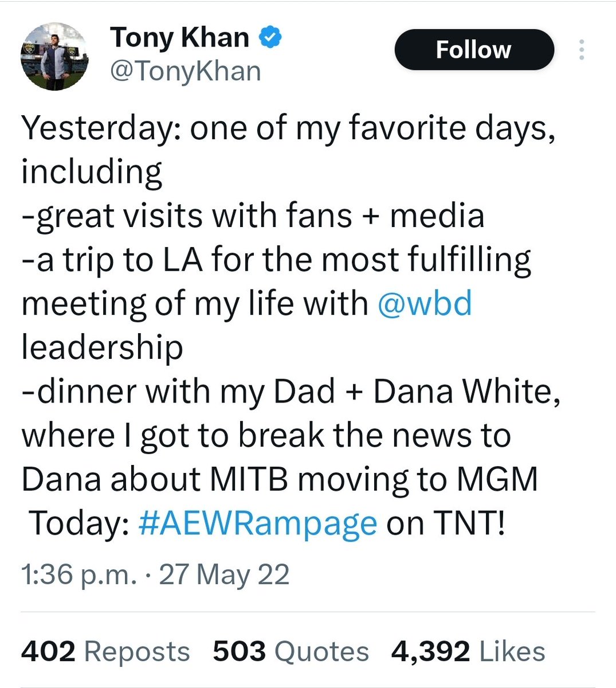The image size is (616, 688).
Task: Click the word "leadership" in the tweet
Action: 102,347
